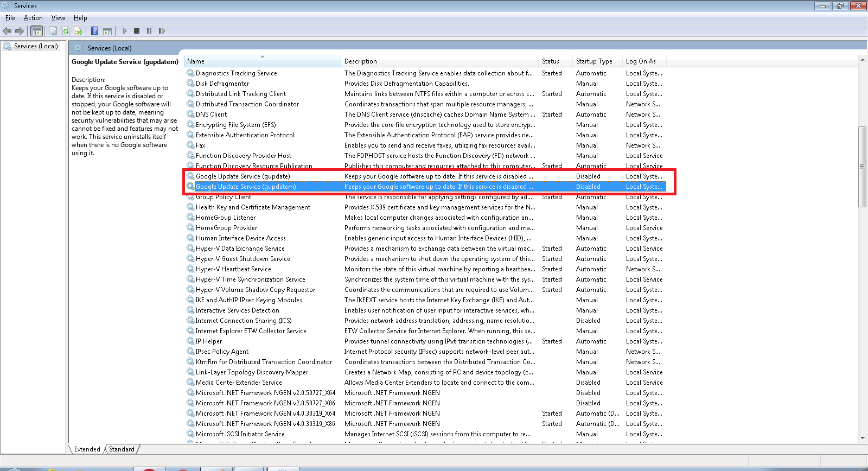Click the Pause Service icon

tap(149, 31)
